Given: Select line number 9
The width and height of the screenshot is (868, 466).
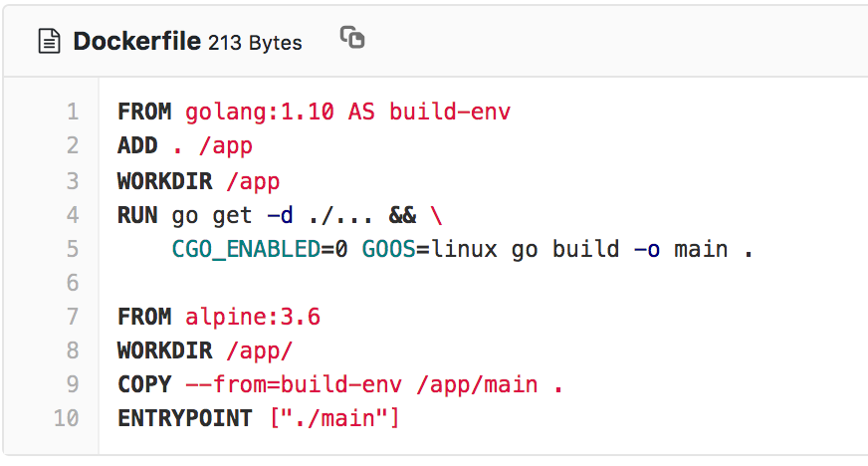Looking at the screenshot, I should point(73,384).
